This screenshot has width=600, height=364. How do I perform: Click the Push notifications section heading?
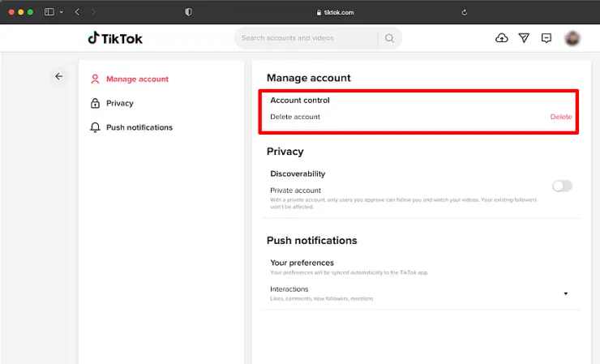(x=312, y=241)
